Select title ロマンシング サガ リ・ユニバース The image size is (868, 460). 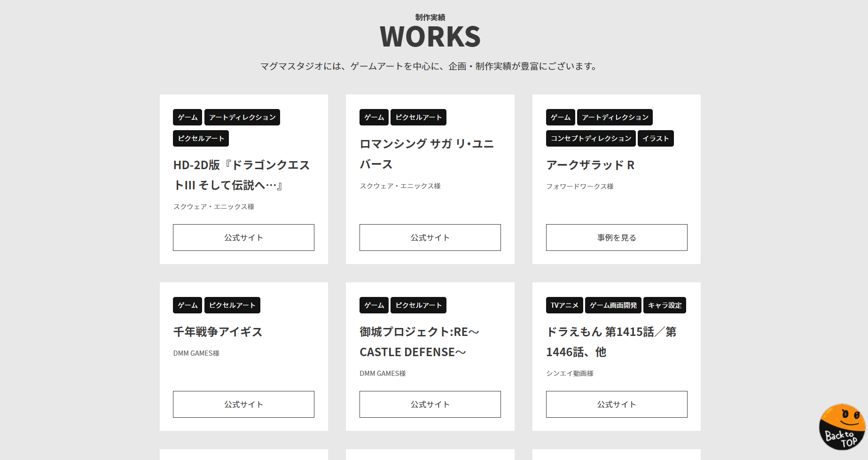[427, 154]
